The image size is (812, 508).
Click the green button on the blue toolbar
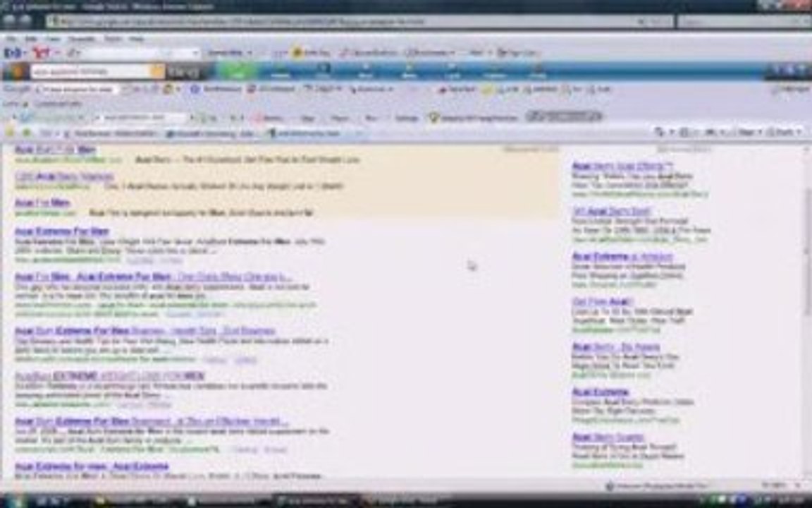tap(238, 71)
